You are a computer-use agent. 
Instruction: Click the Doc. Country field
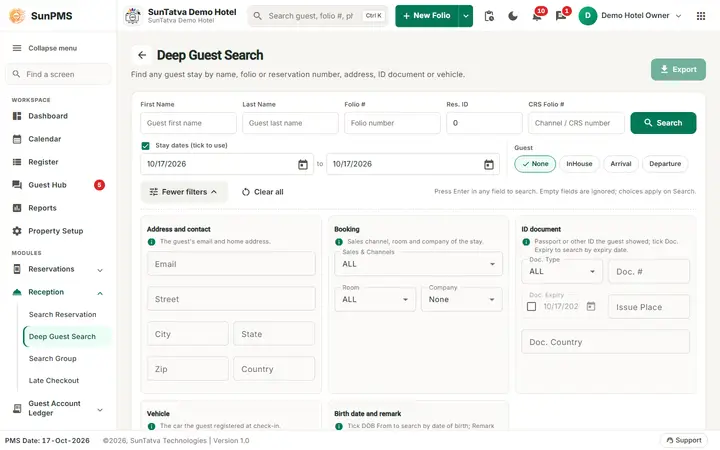tap(605, 342)
